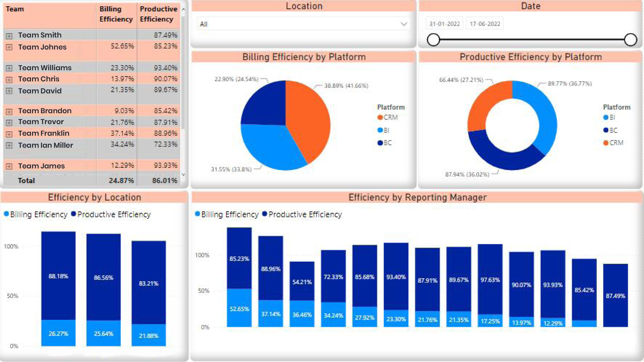644x362 pixels.
Task: Click the Efficiency by Reporting Manager title
Action: pos(417,197)
